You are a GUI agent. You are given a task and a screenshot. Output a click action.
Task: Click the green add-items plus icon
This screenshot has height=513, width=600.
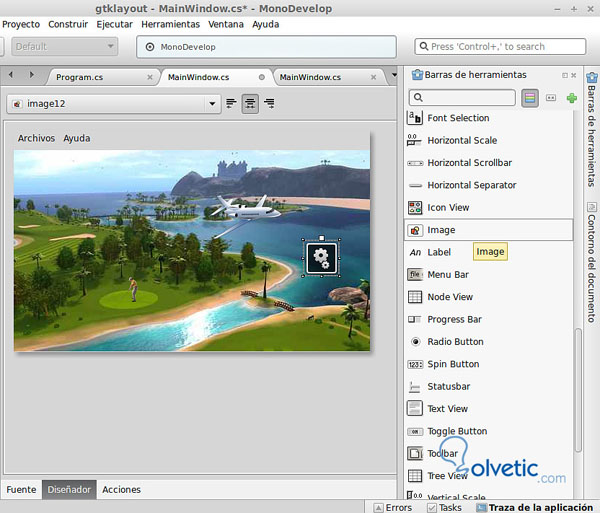click(571, 98)
